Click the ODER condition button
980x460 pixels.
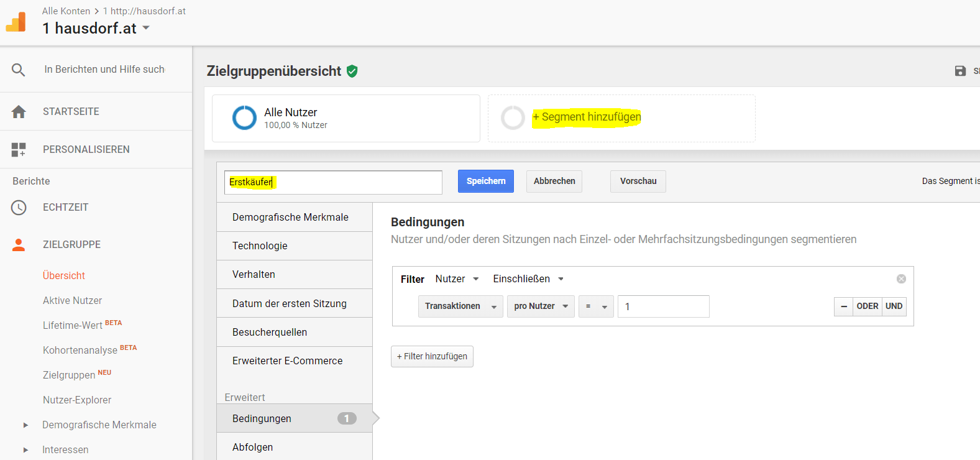coord(867,306)
